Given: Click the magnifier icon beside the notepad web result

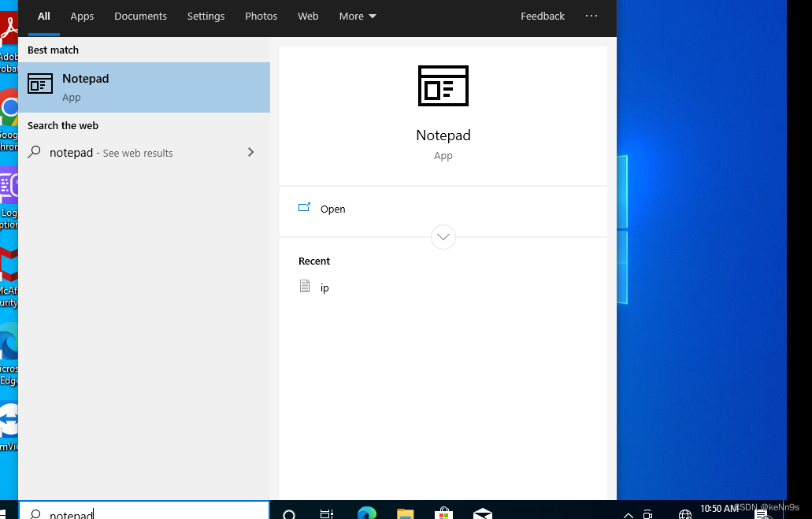Looking at the screenshot, I should tap(34, 152).
